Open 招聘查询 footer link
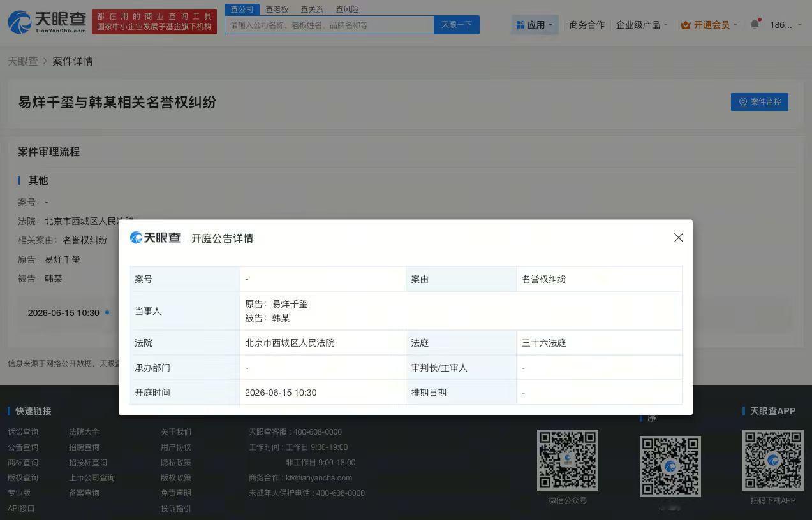Viewport: 812px width, 520px height. coord(84,447)
